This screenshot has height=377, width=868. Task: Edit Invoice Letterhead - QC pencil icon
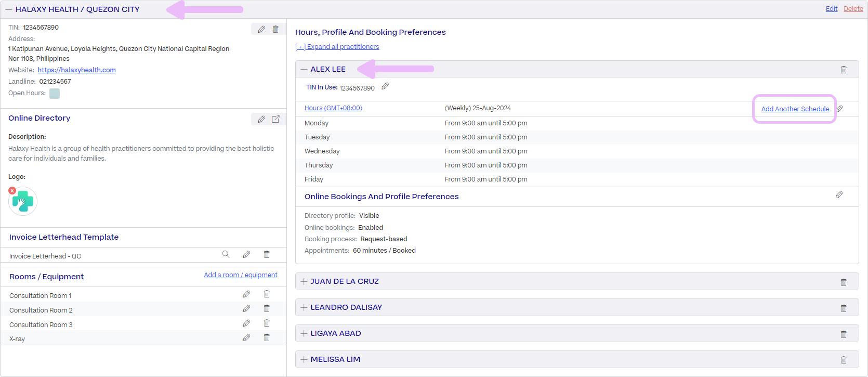(x=246, y=254)
